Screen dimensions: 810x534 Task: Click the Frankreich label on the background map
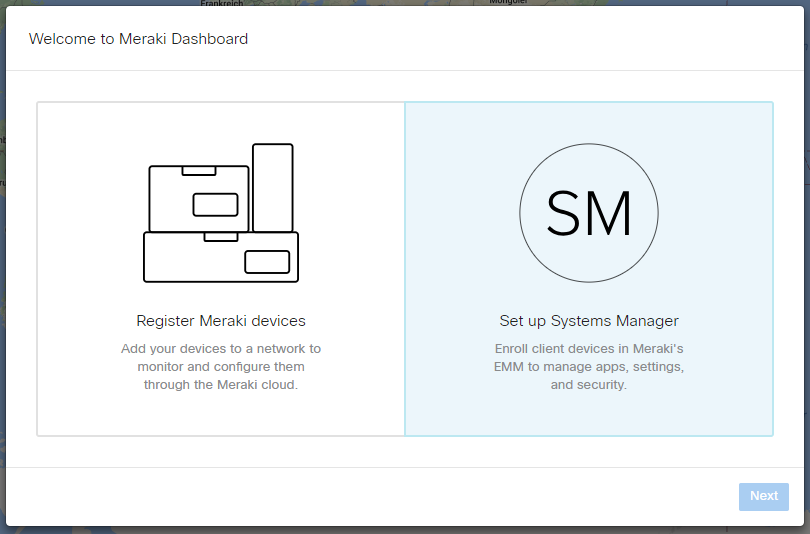click(x=222, y=3)
